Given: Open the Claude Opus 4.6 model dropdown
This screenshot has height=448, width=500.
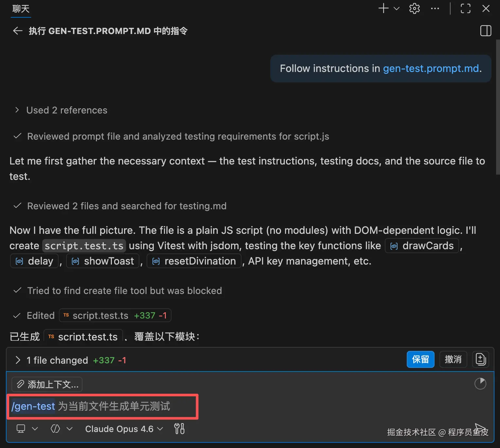Looking at the screenshot, I should pos(124,429).
